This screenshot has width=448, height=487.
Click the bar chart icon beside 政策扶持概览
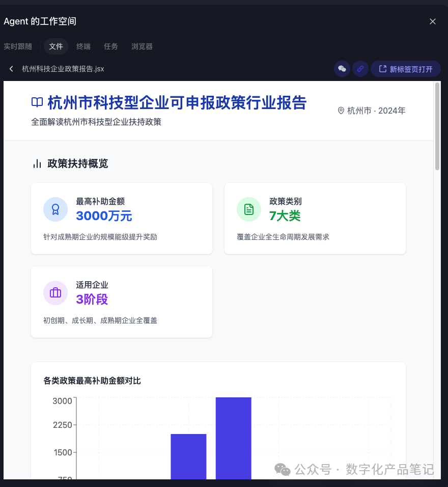point(37,164)
